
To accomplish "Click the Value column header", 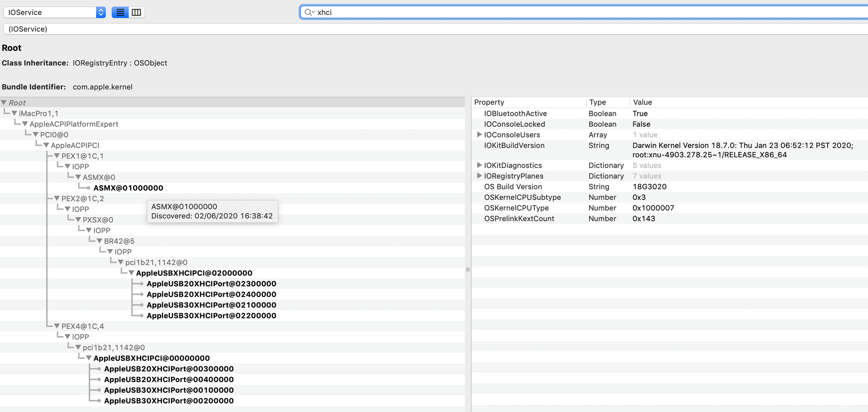I will click(642, 102).
